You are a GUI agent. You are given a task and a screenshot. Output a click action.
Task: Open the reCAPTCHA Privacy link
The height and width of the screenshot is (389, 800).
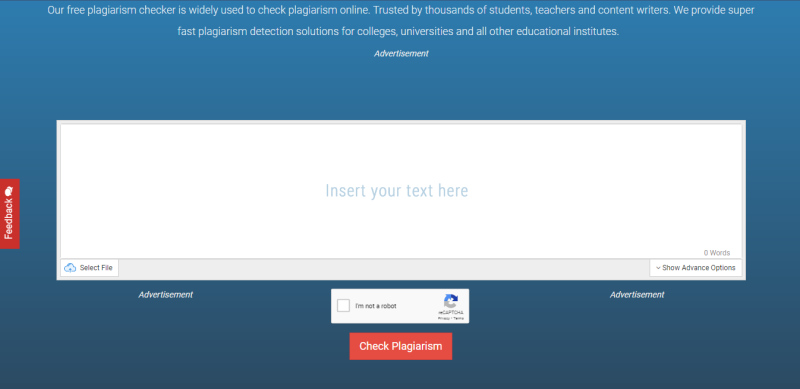pos(444,318)
